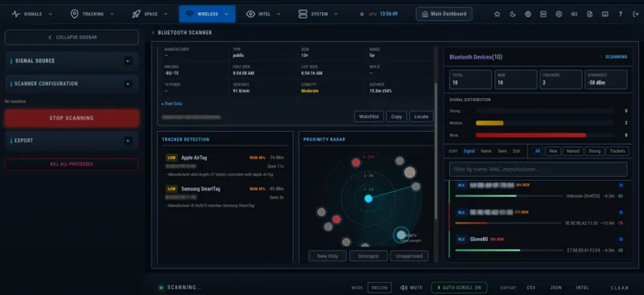
Task: Click the device filter search field
Action: tap(538, 169)
